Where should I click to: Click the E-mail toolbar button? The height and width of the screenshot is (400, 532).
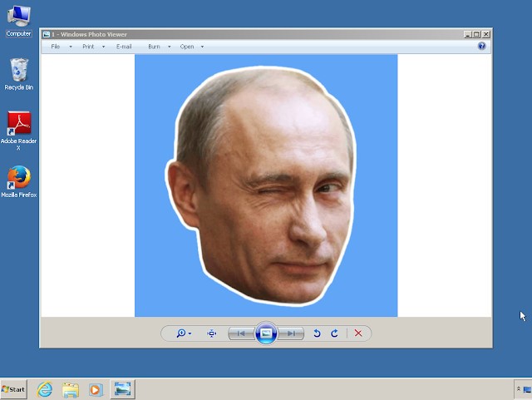pos(124,47)
